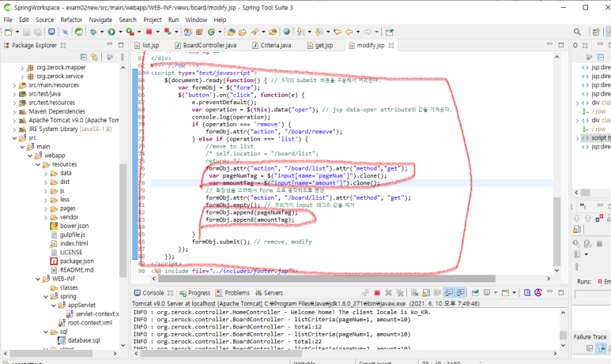
Task: Click the Open Web Browser globe icon
Action: point(287,32)
